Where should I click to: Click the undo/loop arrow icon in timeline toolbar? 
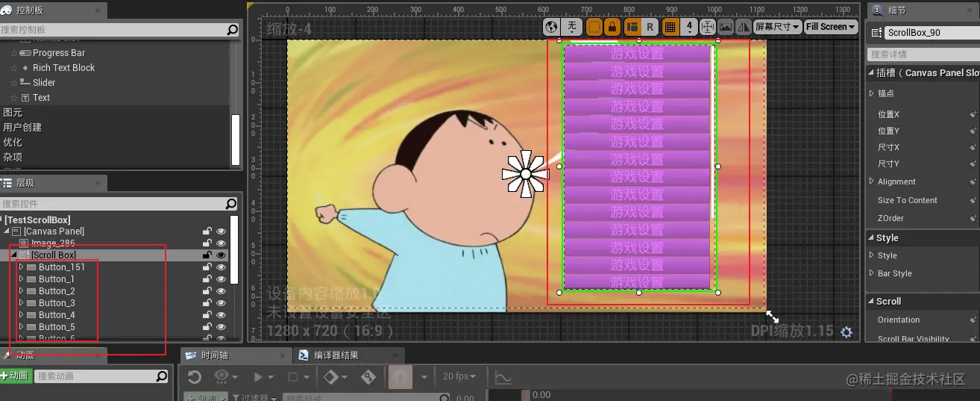[195, 378]
